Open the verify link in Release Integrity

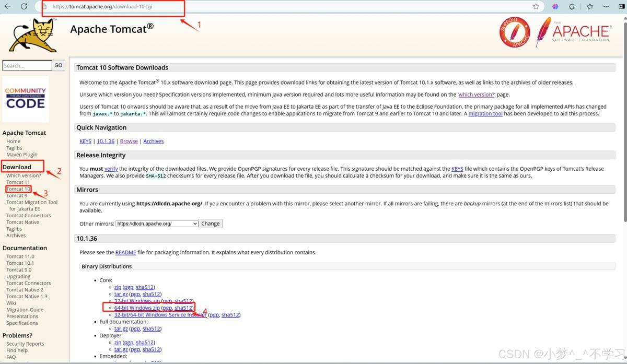[x=111, y=169]
